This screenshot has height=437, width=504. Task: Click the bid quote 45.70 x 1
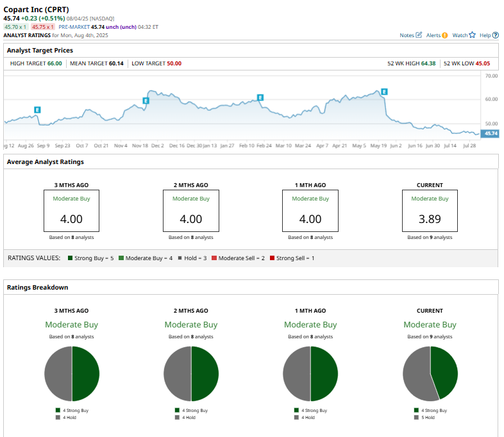pos(15,27)
